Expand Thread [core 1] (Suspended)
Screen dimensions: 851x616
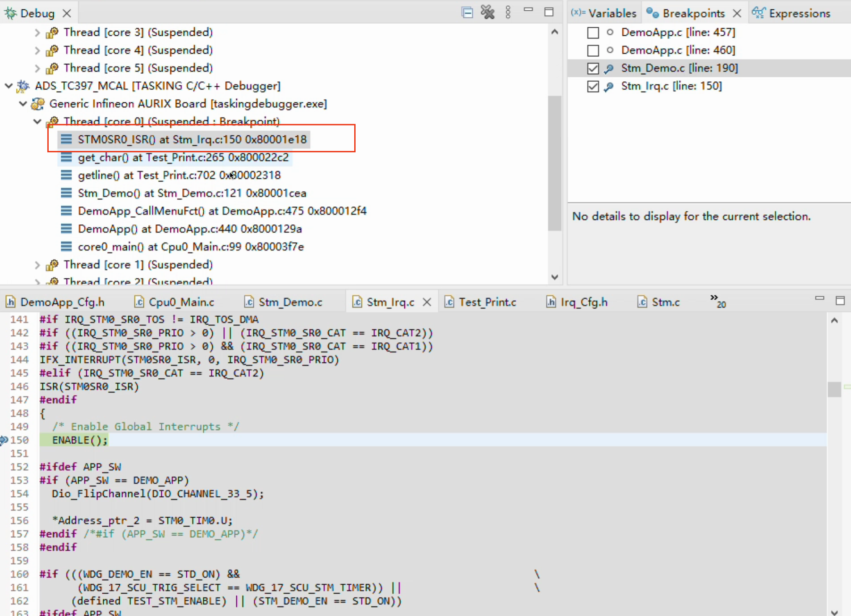tap(38, 265)
